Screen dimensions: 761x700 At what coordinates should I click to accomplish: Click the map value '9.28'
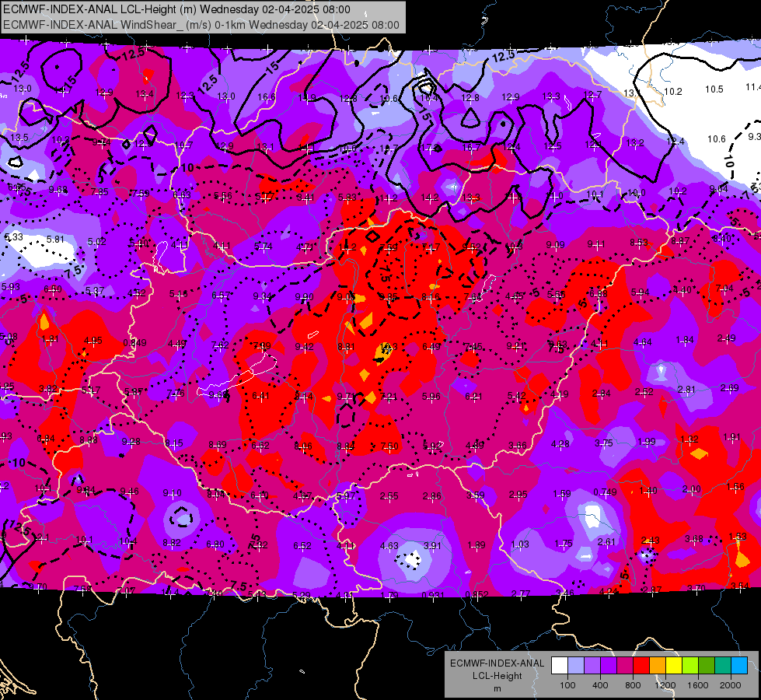point(131,442)
